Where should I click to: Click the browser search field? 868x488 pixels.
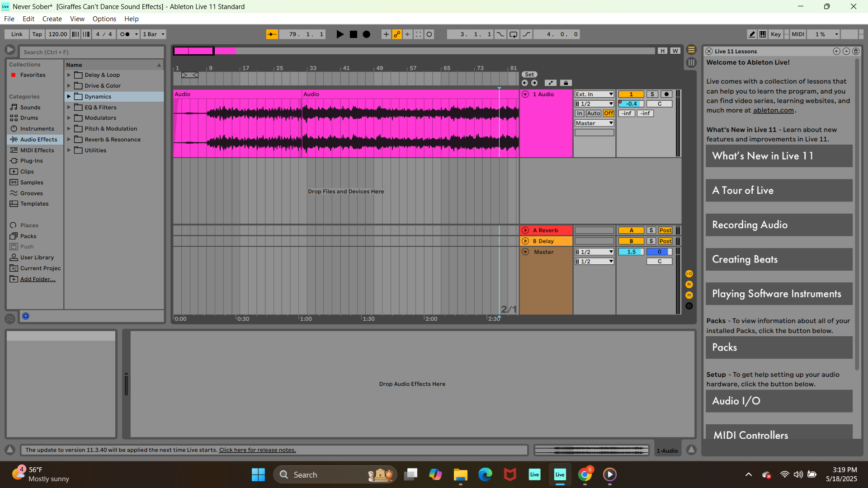92,52
